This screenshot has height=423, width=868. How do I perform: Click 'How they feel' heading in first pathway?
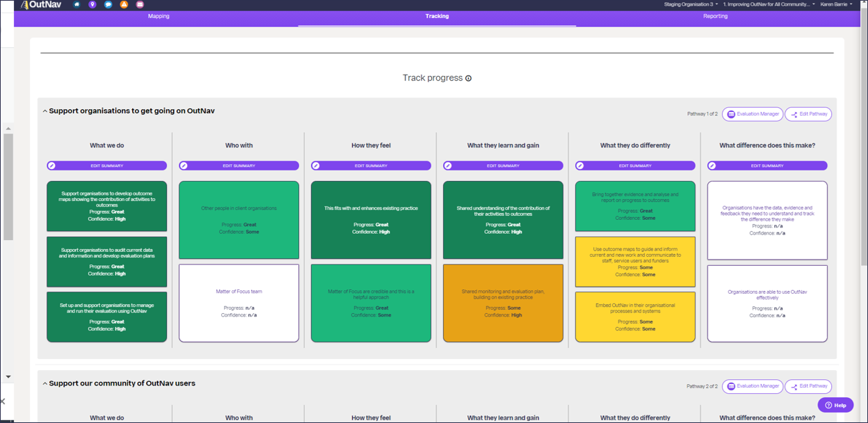pos(371,145)
